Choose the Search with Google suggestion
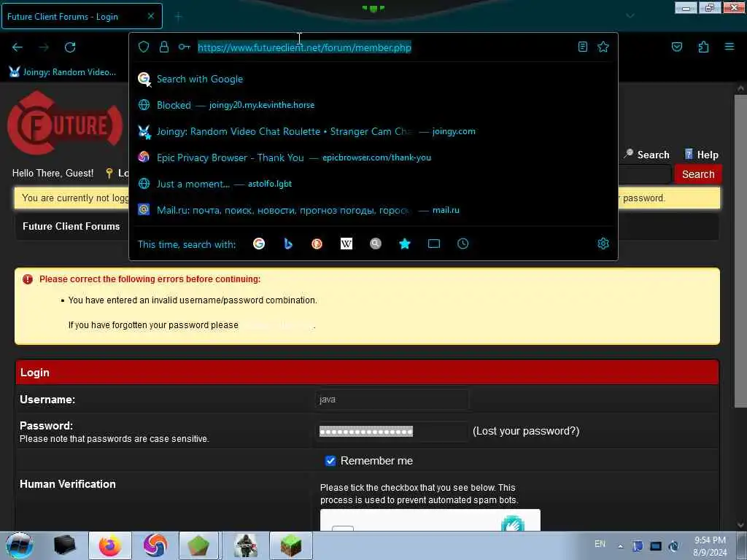The image size is (747, 560). pyautogui.click(x=373, y=79)
